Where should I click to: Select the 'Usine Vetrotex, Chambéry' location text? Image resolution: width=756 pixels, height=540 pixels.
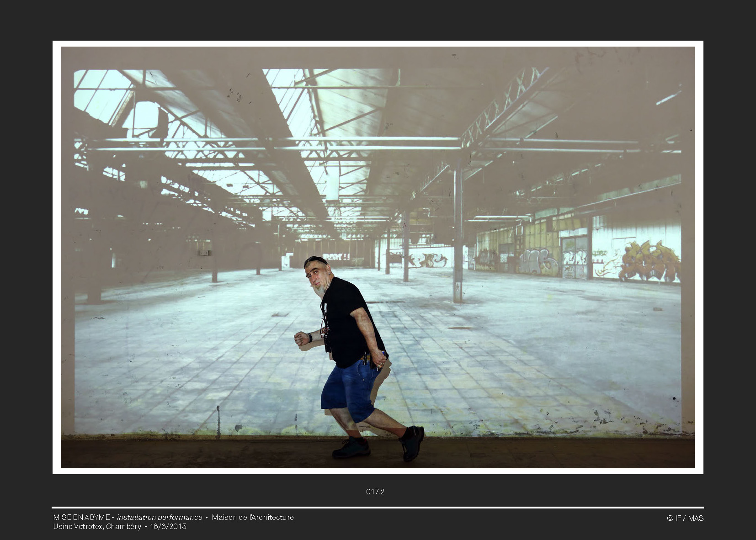pyautogui.click(x=97, y=526)
